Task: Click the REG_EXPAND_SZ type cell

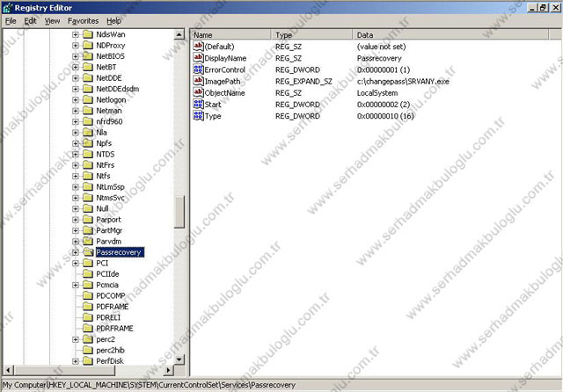Action: click(303, 82)
